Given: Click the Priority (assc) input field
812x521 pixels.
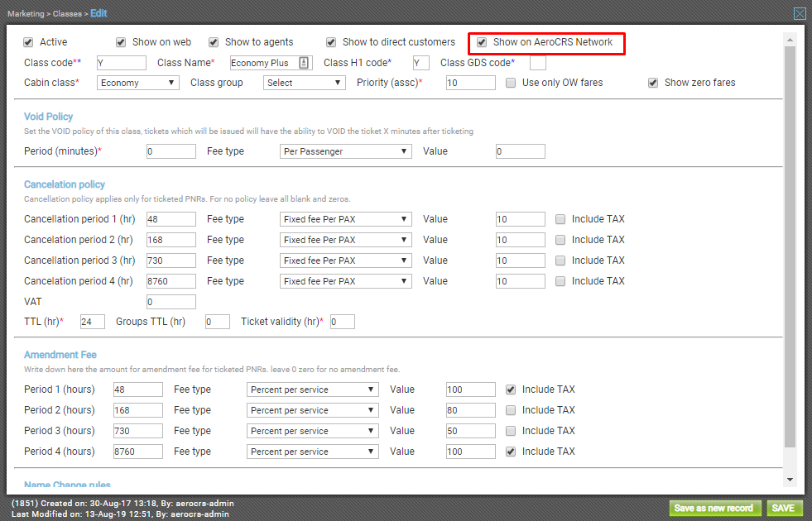Looking at the screenshot, I should [470, 83].
